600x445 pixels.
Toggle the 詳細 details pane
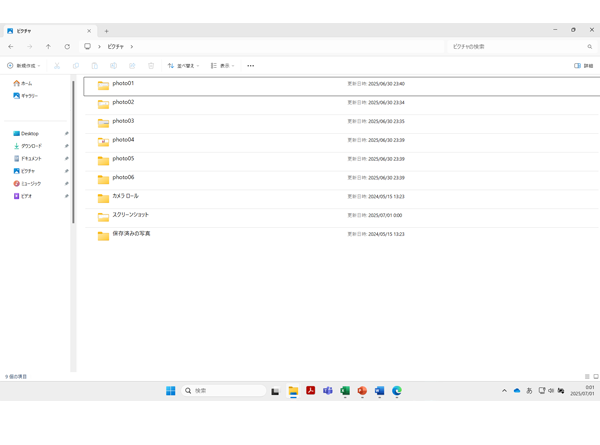point(583,66)
